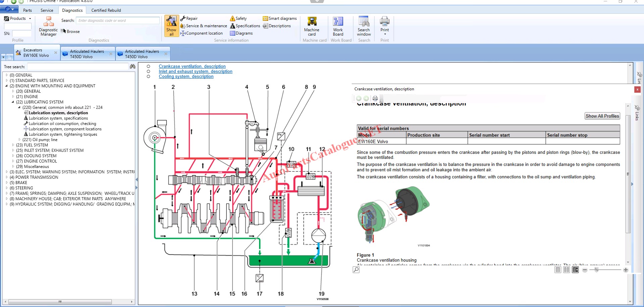Switch to the Excavators EW160E Volvo tab
This screenshot has width=644, height=307.
click(x=36, y=53)
